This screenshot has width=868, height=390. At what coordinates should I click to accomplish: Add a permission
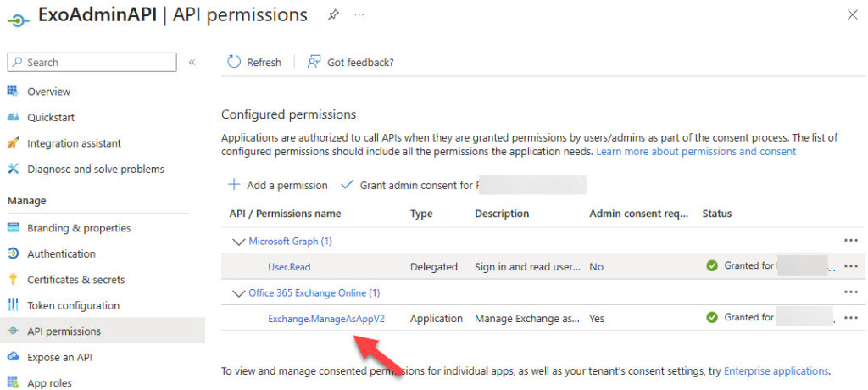[287, 185]
